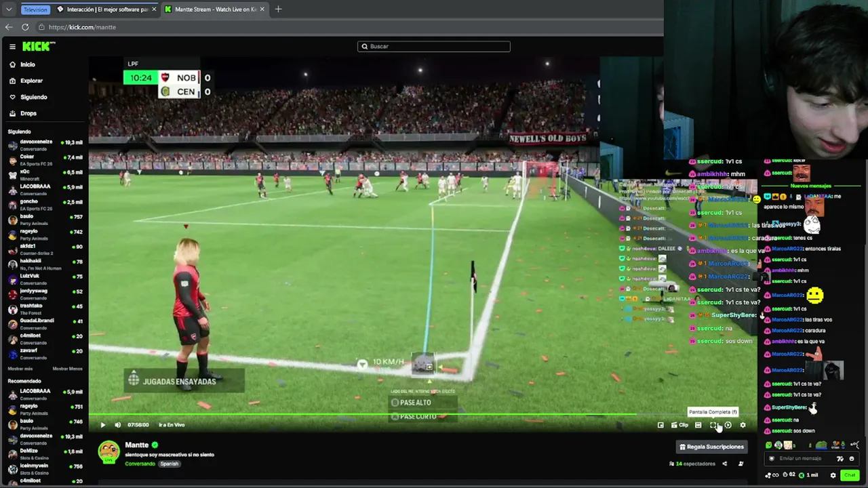Mute the stream volume
This screenshot has width=868, height=488.
(x=117, y=425)
